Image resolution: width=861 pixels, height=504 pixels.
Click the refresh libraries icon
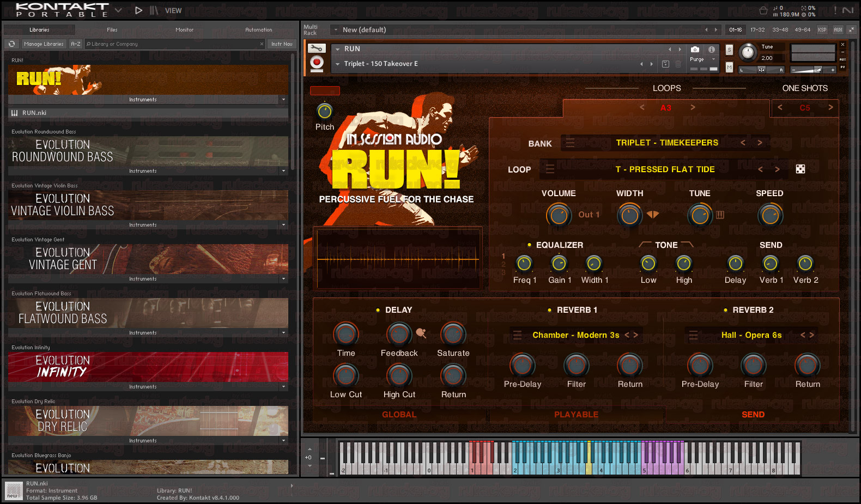pyautogui.click(x=11, y=44)
